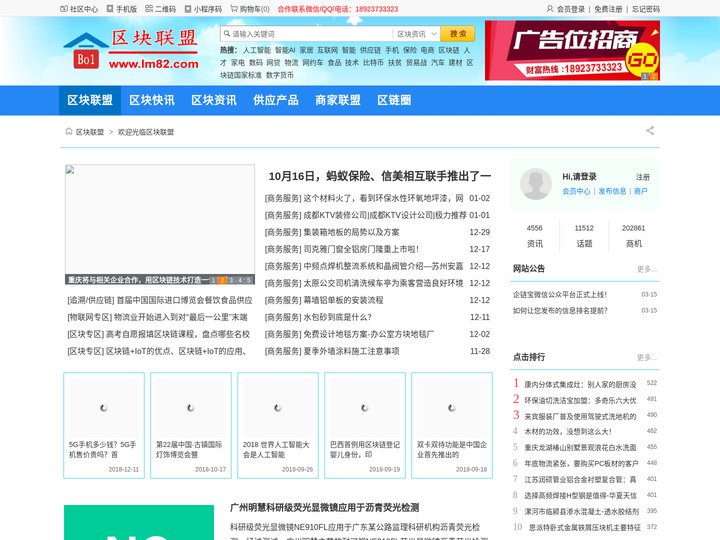Open article 集装箱地板的局势以及方案
The height and width of the screenshot is (540, 720).
pos(351,232)
